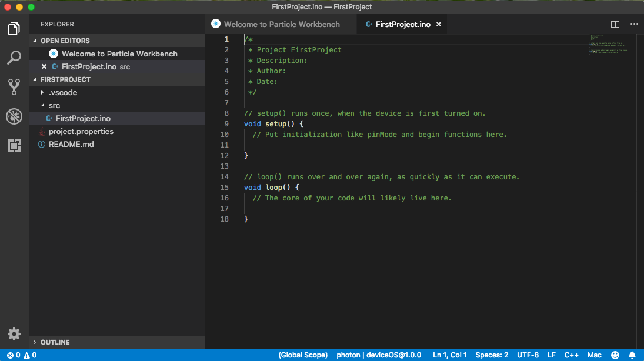Click line number 15 in the gutter
Viewport: 644px width, 361px height.
[224, 188]
